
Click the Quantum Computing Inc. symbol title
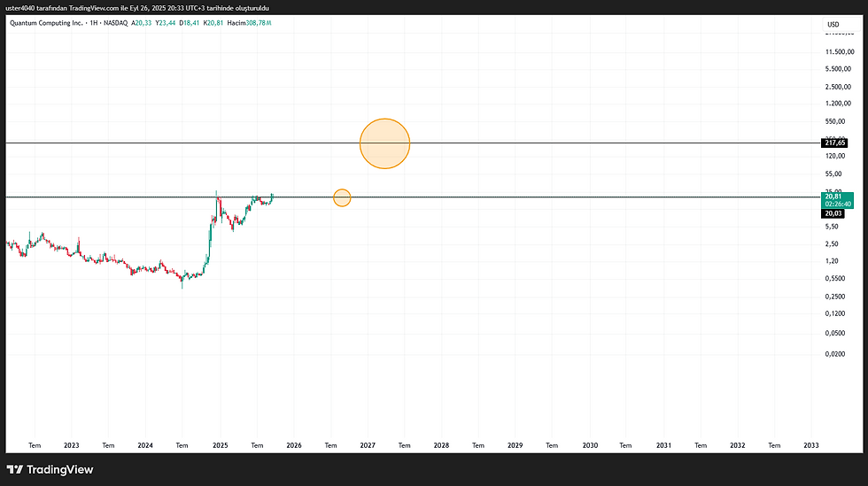[46, 23]
